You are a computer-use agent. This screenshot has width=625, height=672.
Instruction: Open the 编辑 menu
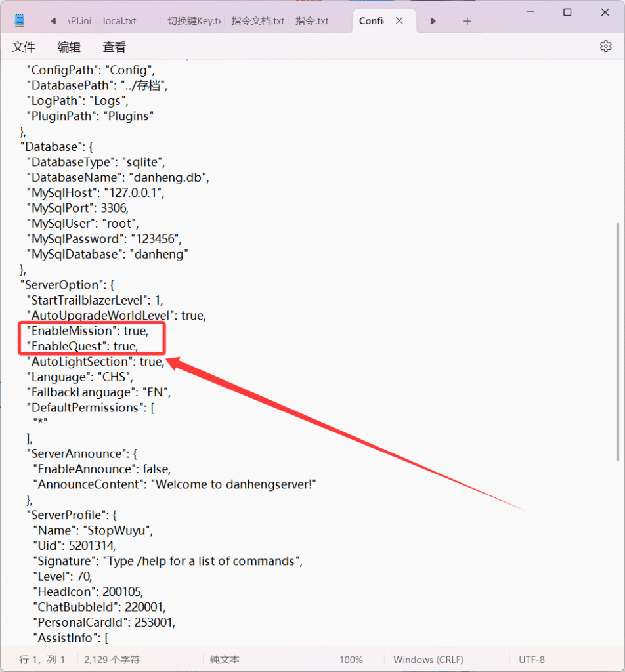click(x=69, y=47)
